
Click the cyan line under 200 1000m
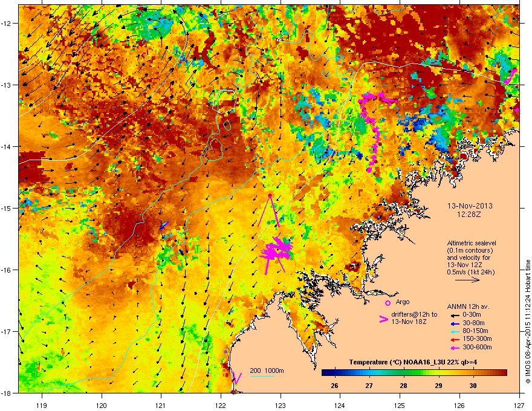pyautogui.click(x=262, y=376)
